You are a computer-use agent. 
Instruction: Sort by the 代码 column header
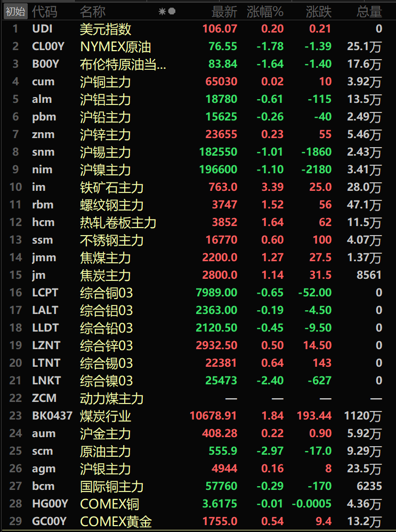(44, 12)
